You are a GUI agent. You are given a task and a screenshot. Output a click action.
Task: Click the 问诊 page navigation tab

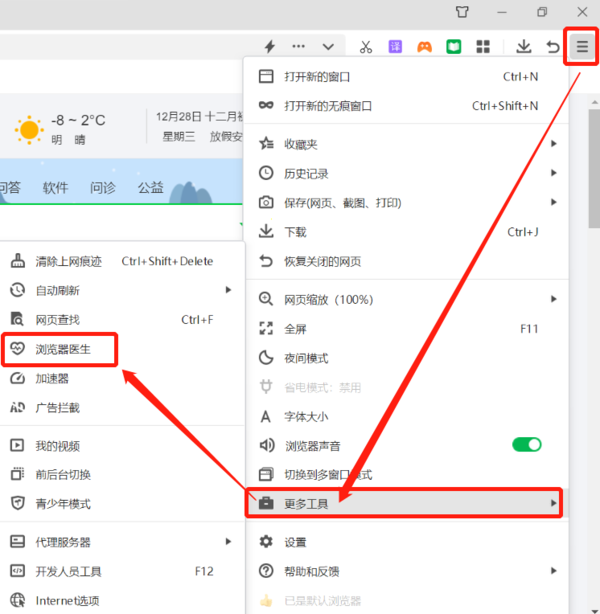(x=103, y=188)
